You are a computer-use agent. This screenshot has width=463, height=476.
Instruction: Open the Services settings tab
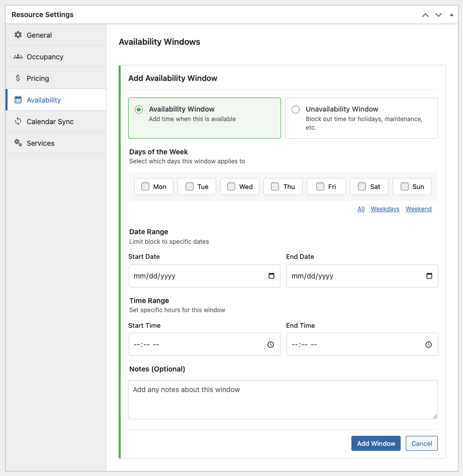40,143
